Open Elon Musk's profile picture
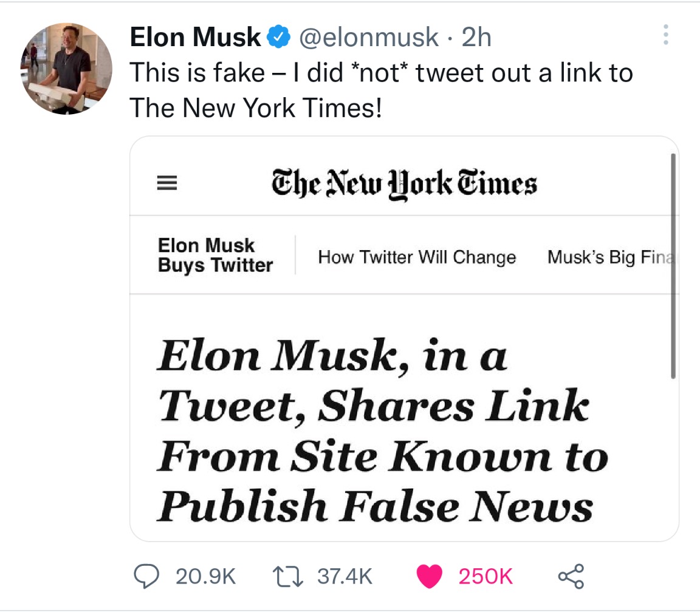Viewport: 700px width, 612px height. [x=67, y=69]
